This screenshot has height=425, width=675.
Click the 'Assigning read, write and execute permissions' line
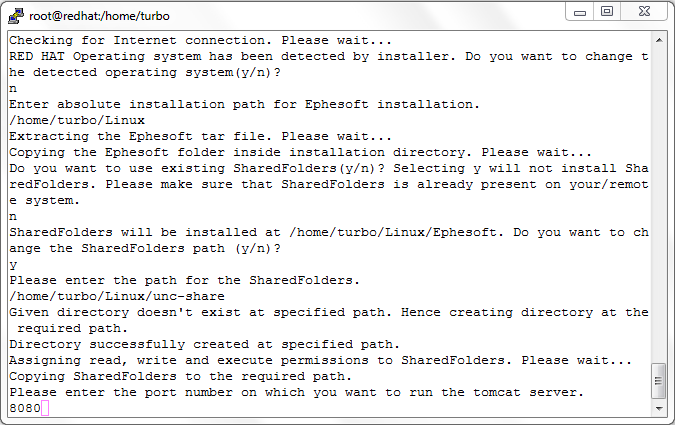[x=321, y=360]
